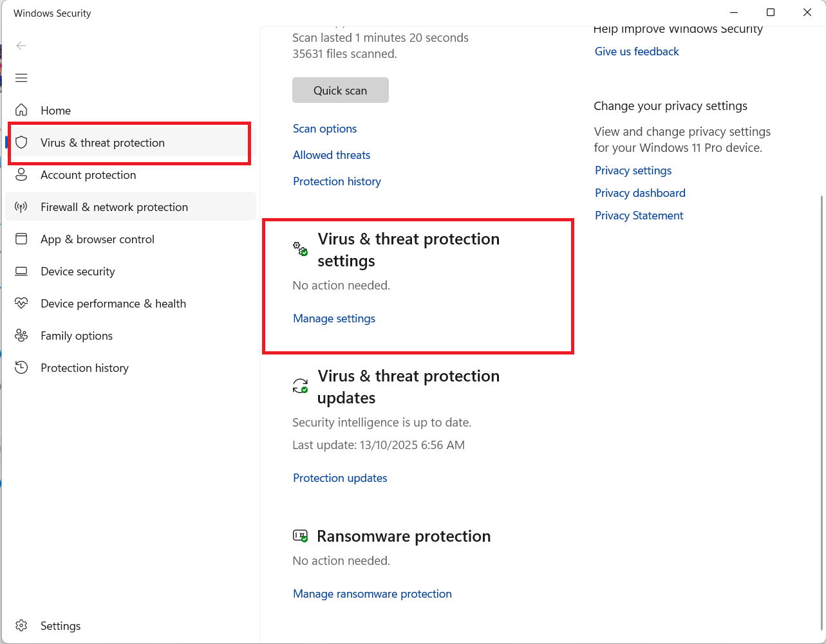Open the Privacy dashboard link
Viewport: 826px width, 644px height.
click(639, 193)
